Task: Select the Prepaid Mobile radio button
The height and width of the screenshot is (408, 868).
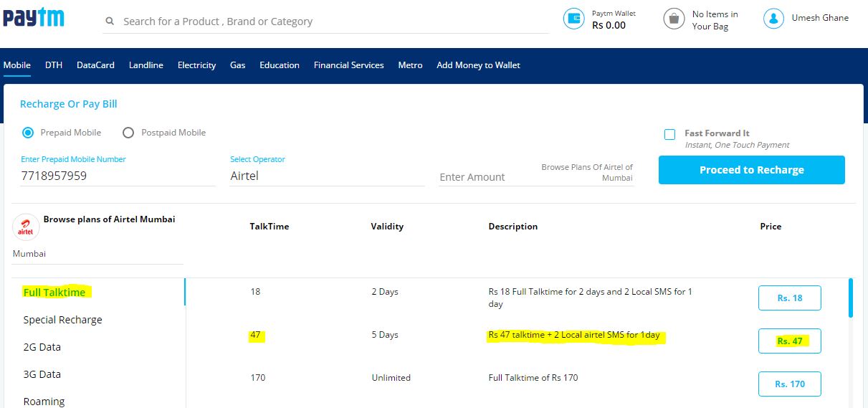Action: pos(28,133)
